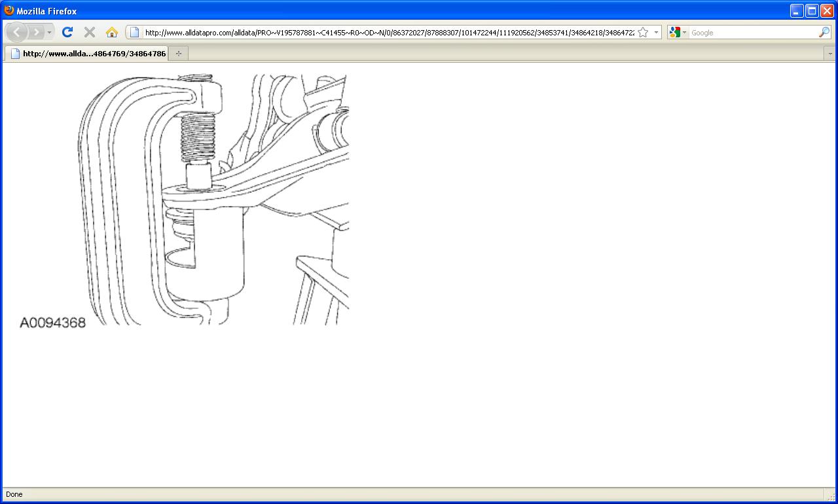Minimize the Firefox window
Viewport: 838px width, 504px height.
pyautogui.click(x=797, y=10)
